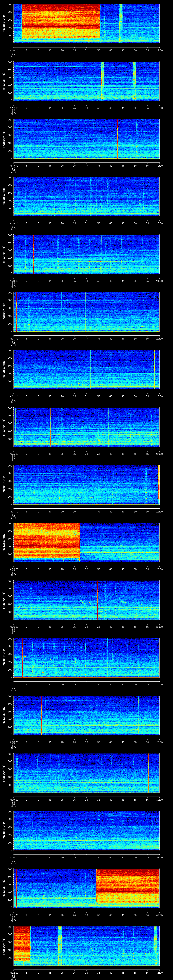173x980 pixels.
Task: Click red vertical line at 31s in 4:22:00 panel
Action: (91, 369)
